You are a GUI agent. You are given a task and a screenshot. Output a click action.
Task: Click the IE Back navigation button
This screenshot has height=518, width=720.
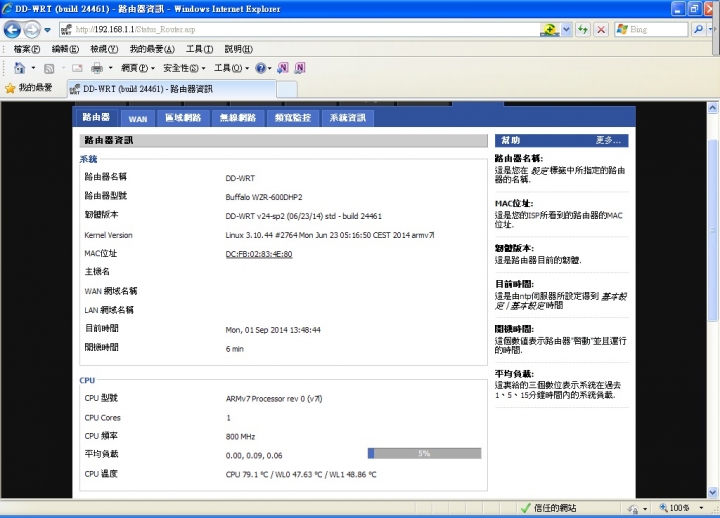coord(12,30)
